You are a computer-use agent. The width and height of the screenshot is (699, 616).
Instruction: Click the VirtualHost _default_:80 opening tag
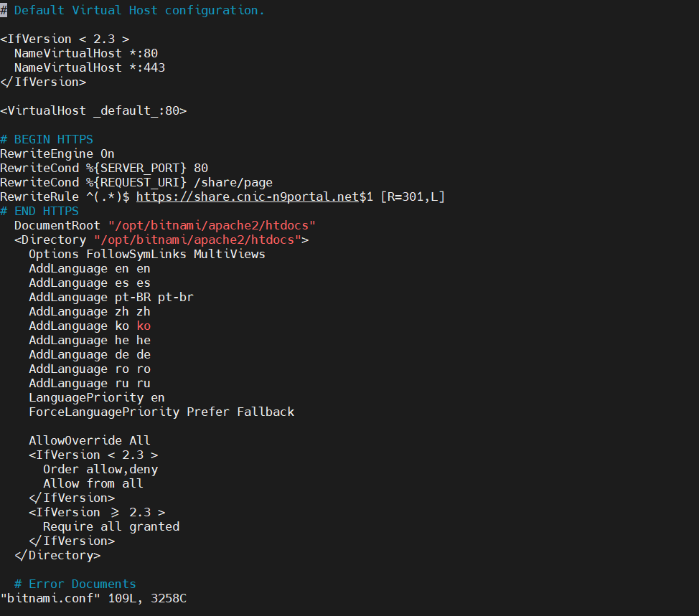[x=93, y=110]
